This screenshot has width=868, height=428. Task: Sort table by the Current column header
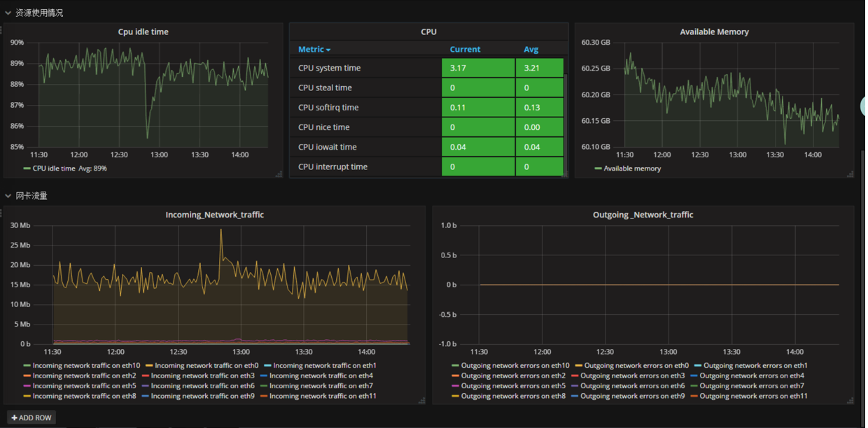coord(465,50)
